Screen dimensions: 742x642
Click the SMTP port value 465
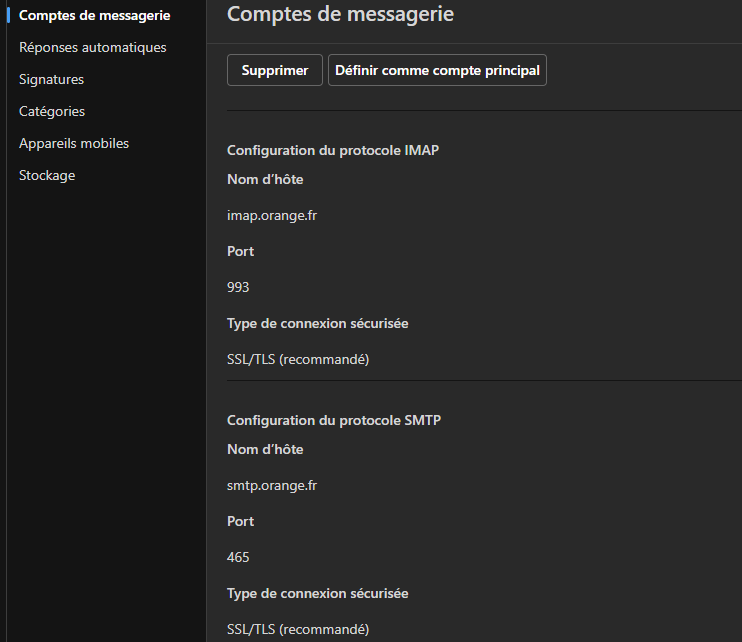(x=238, y=557)
